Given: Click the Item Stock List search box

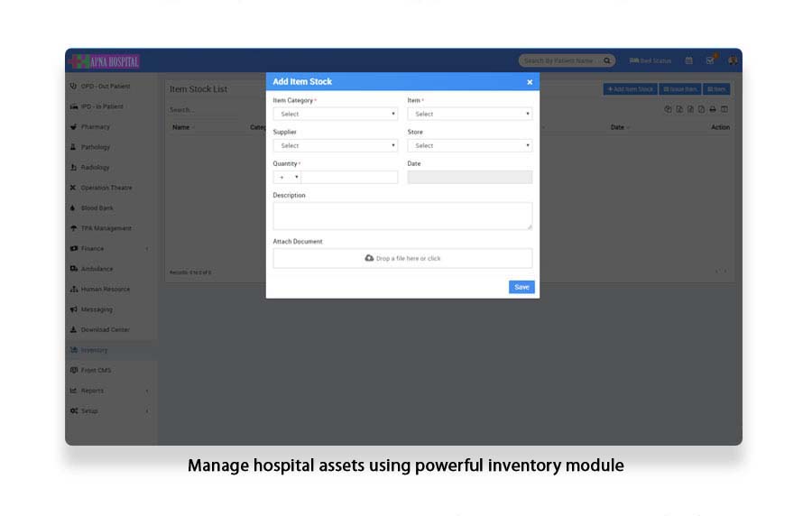Looking at the screenshot, I should click(x=205, y=110).
